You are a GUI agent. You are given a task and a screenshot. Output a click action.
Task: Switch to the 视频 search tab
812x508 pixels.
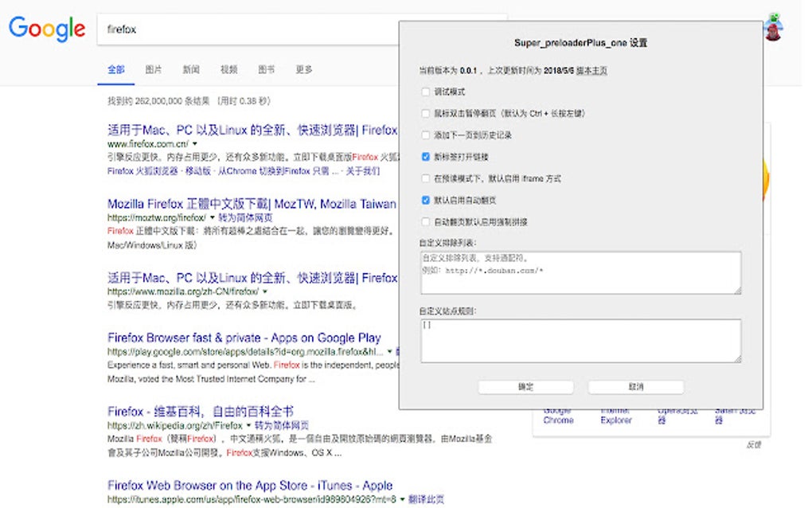[228, 69]
